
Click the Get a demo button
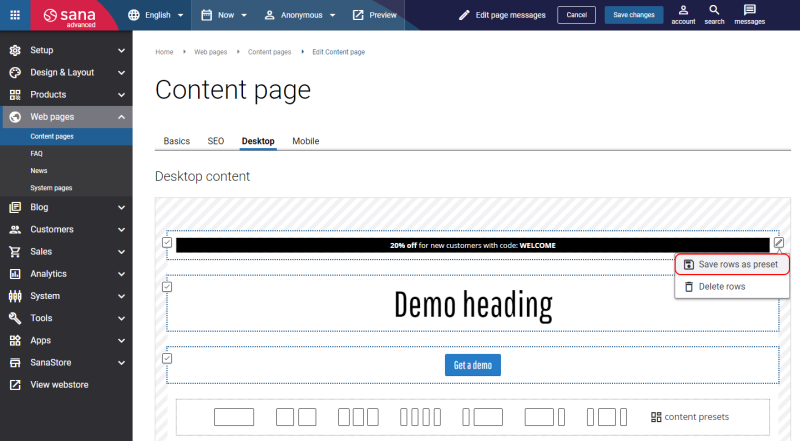point(472,365)
